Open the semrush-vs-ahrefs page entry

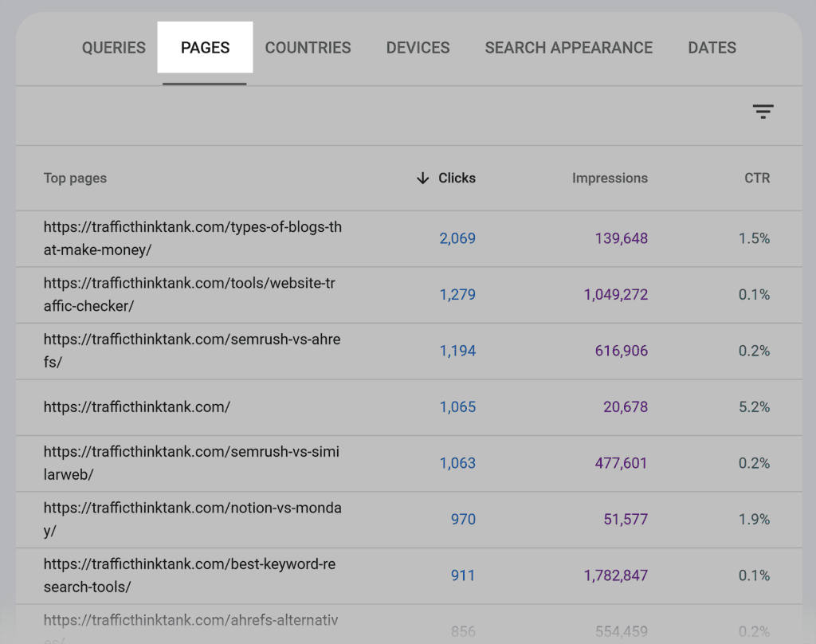click(x=191, y=351)
